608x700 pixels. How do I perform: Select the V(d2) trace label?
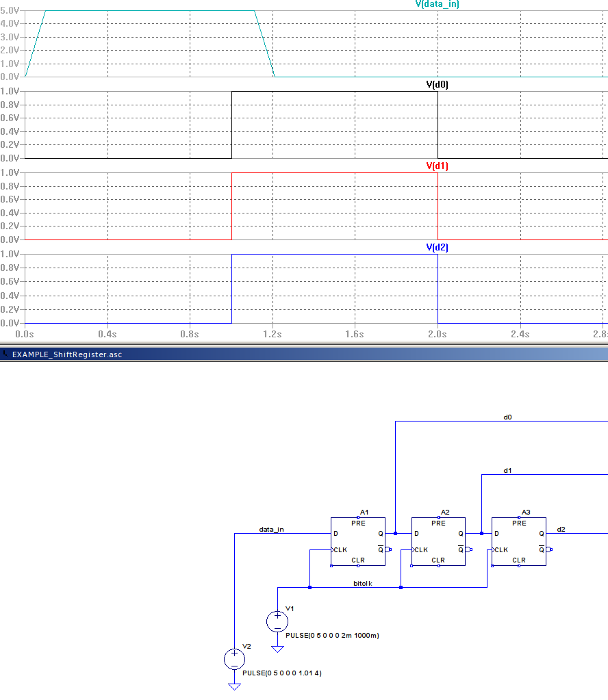coord(436,248)
